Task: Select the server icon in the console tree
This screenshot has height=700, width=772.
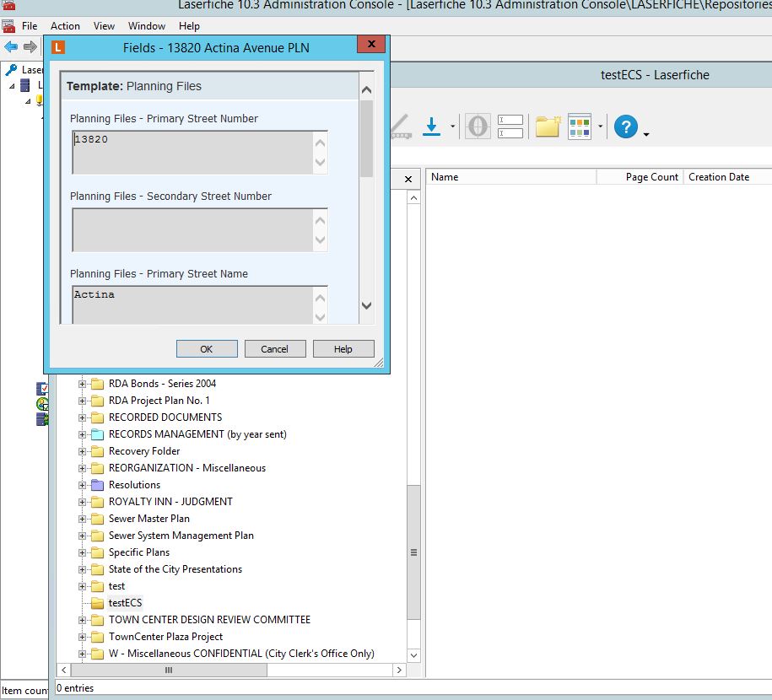Action: pyautogui.click(x=24, y=85)
